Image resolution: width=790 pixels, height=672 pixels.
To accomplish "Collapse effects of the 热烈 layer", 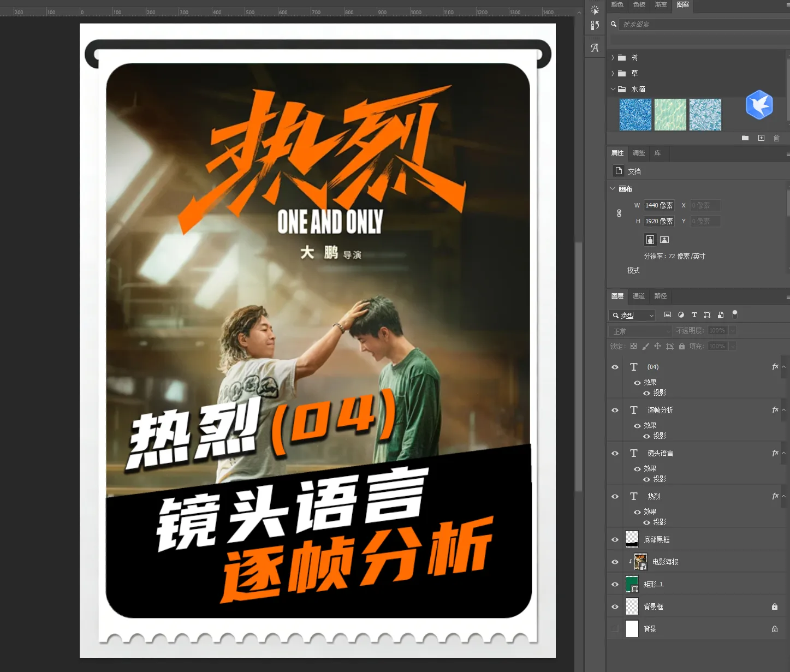I will pyautogui.click(x=784, y=496).
